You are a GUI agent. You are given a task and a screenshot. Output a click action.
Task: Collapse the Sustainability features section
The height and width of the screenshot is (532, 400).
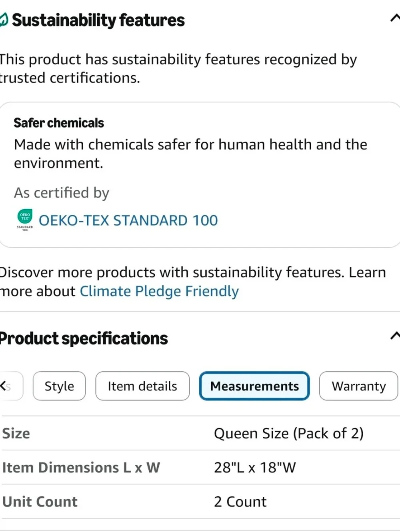[x=395, y=18]
